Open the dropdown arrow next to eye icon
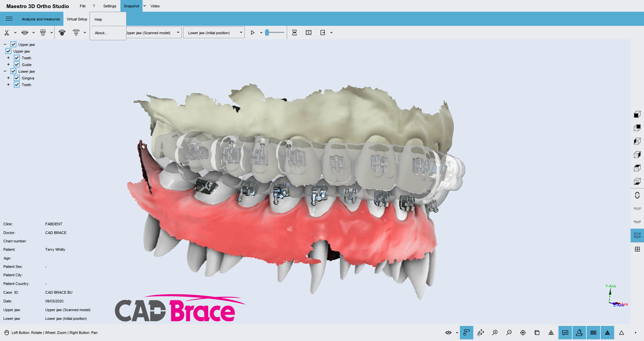The height and width of the screenshot is (341, 644). [x=457, y=333]
